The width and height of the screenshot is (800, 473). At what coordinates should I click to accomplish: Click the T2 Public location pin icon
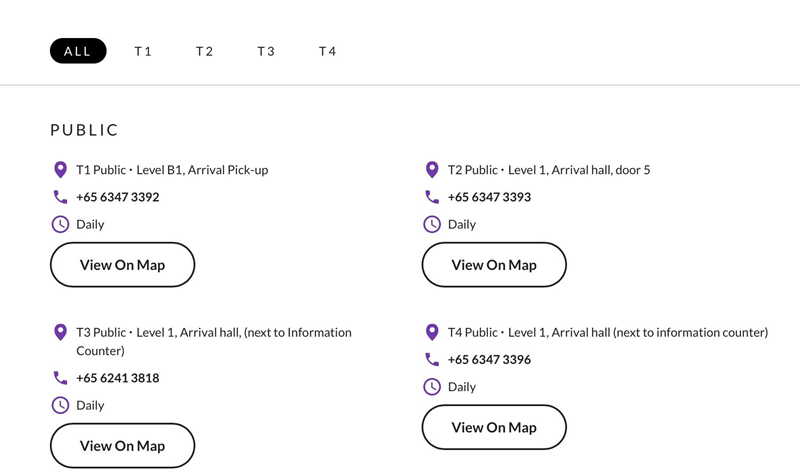click(432, 170)
